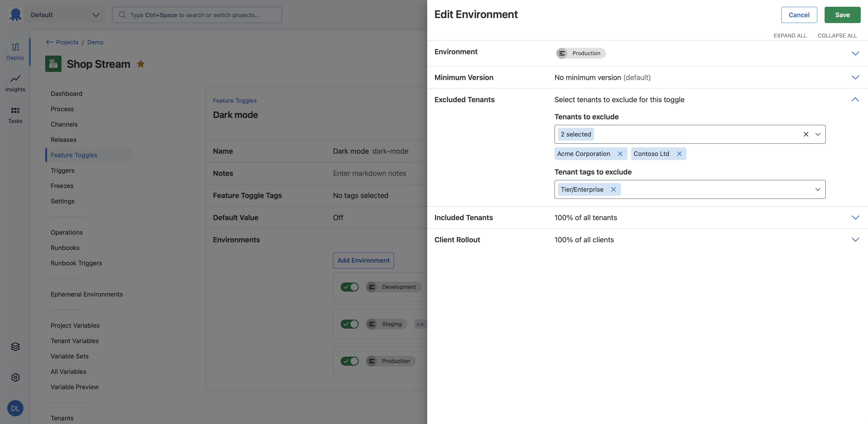This screenshot has width=868, height=424.
Task: Cancel editing the environment
Action: (x=799, y=15)
